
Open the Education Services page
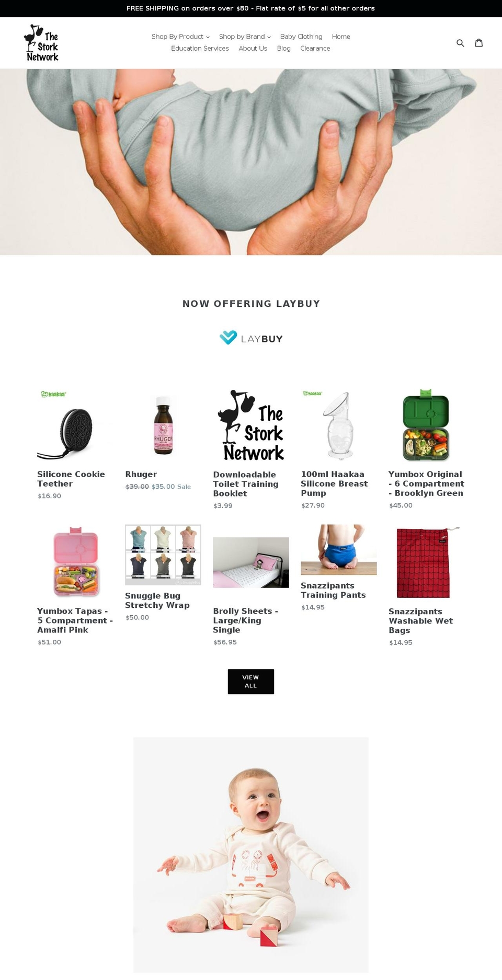pos(200,48)
